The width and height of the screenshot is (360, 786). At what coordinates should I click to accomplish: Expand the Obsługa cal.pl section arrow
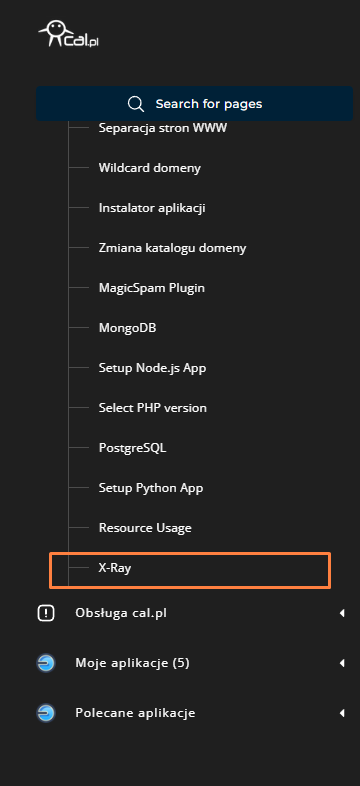342,613
